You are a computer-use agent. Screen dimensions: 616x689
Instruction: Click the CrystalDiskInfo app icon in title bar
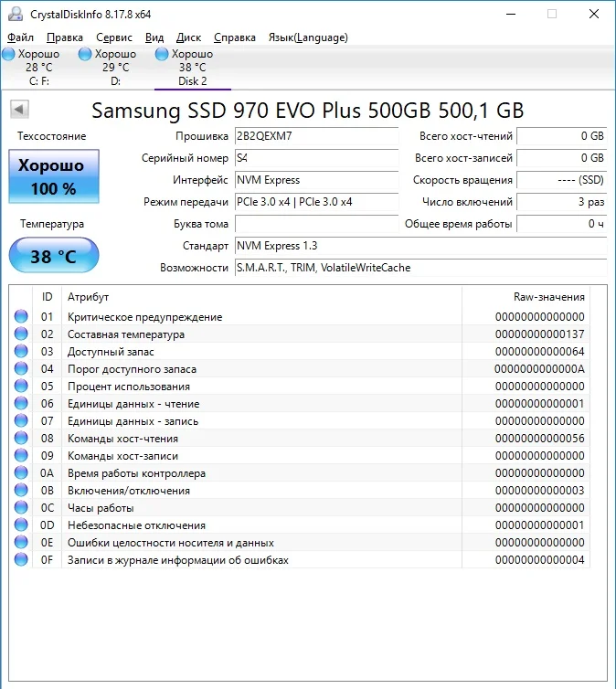15,14
